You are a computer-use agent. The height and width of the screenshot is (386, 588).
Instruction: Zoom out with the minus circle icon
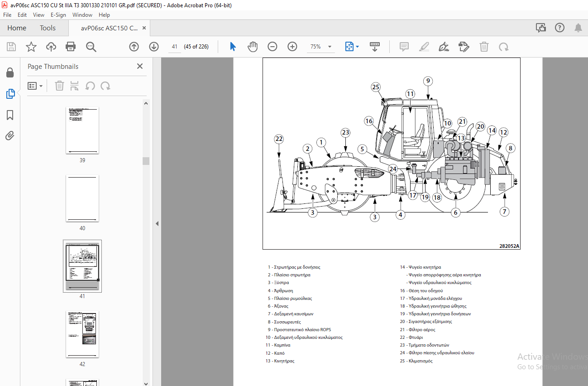(272, 47)
